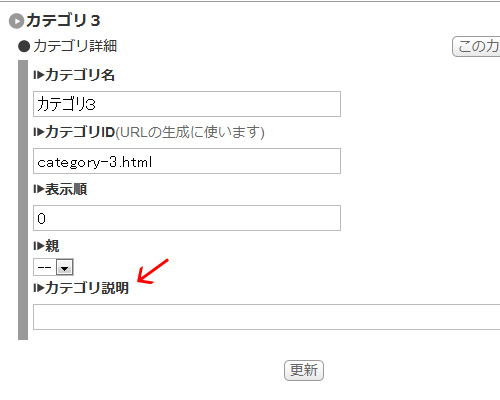Click the red arrow annotation
The height and width of the screenshot is (400, 500).
[x=153, y=272]
